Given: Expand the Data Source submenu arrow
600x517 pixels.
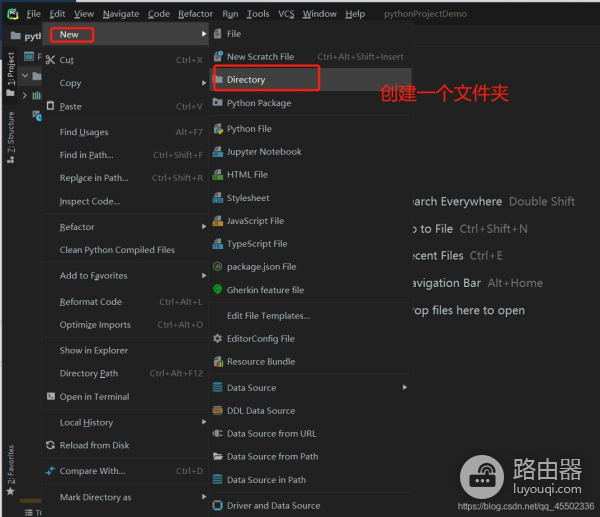Looking at the screenshot, I should point(405,387).
